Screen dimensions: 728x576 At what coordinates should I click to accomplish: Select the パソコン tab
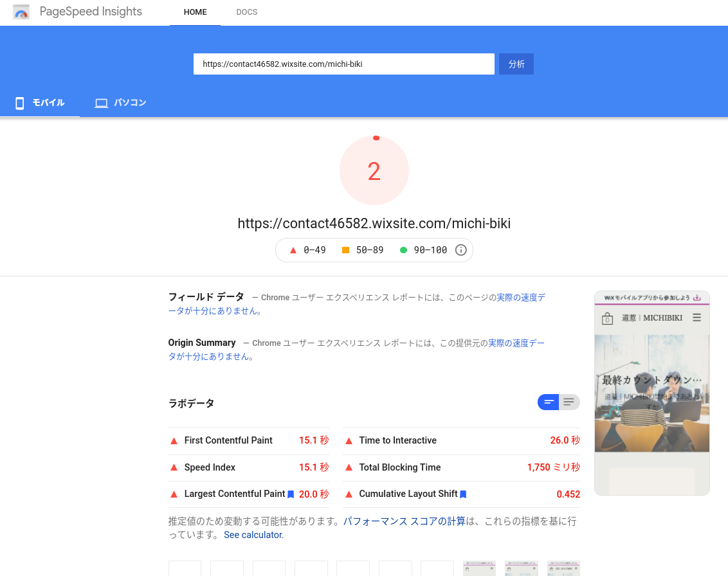[x=121, y=103]
